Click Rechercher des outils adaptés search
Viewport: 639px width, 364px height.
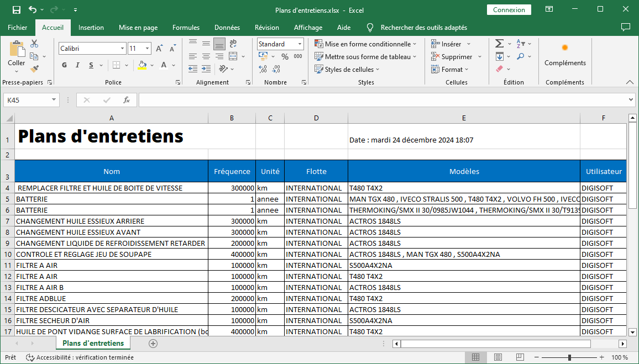coord(424,27)
